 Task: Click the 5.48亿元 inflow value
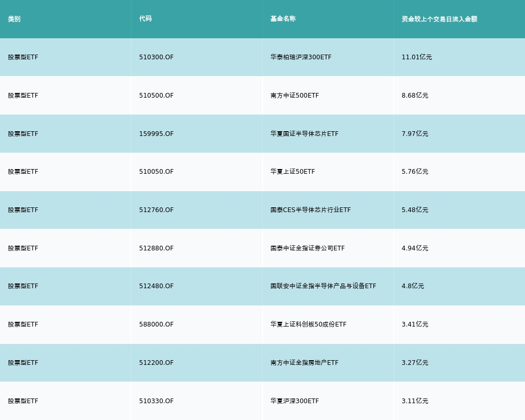415,210
